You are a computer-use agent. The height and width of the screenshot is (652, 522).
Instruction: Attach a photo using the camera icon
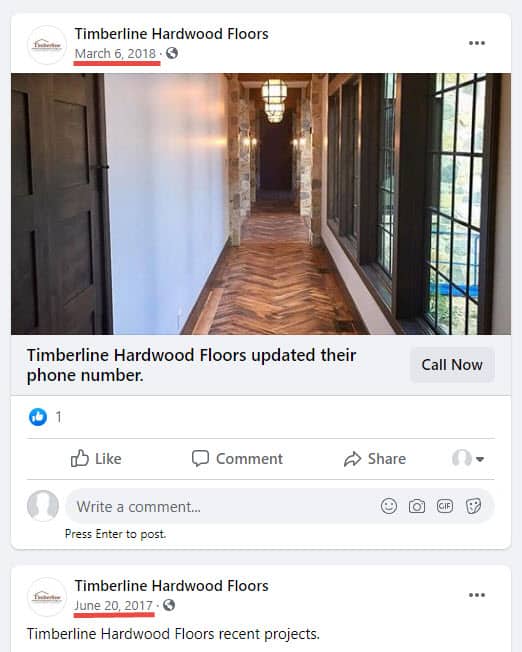point(416,506)
